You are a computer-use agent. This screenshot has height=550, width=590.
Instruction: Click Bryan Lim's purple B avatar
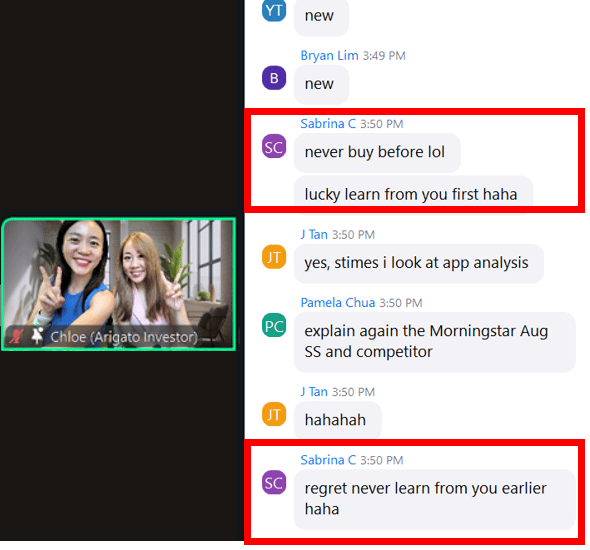click(x=274, y=78)
